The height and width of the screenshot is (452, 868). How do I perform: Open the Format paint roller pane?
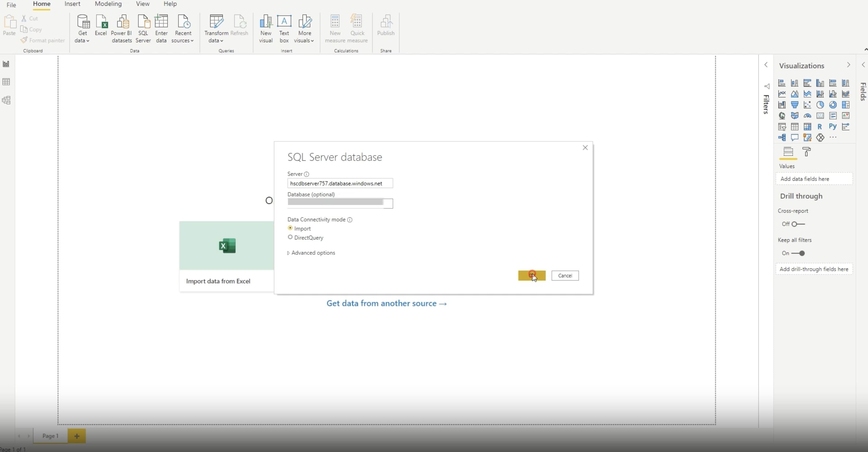click(x=806, y=152)
